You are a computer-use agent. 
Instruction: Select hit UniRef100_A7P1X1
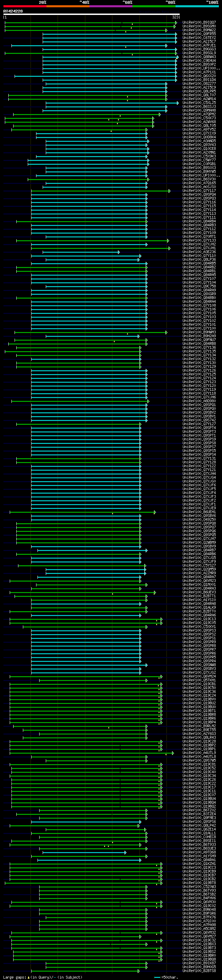point(199,72)
